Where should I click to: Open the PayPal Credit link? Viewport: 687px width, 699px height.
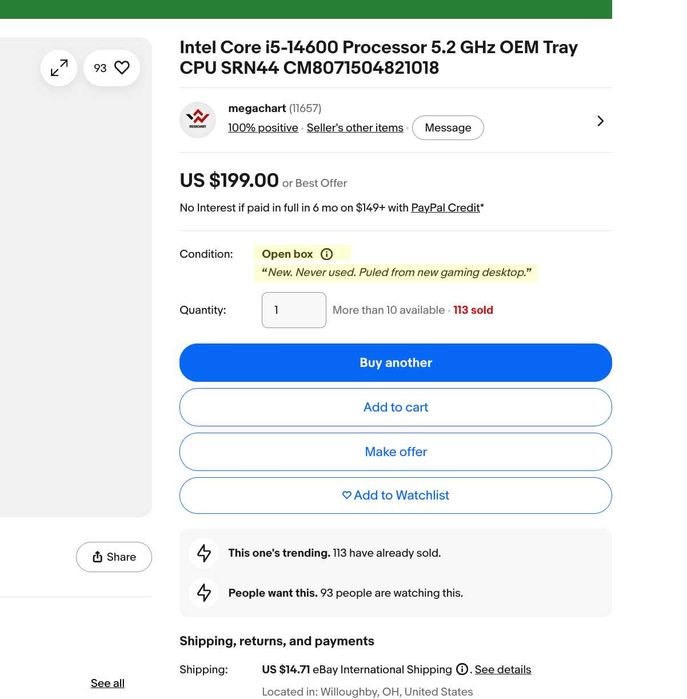445,208
